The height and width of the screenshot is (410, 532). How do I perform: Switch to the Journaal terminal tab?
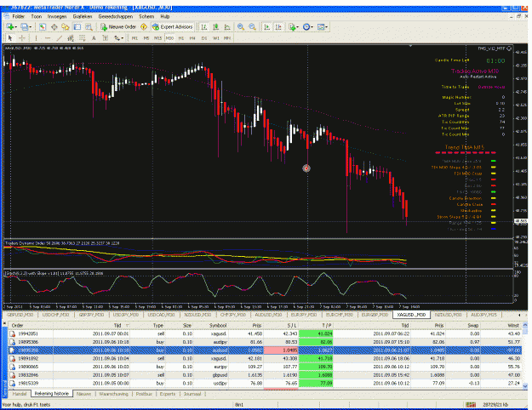pos(192,394)
